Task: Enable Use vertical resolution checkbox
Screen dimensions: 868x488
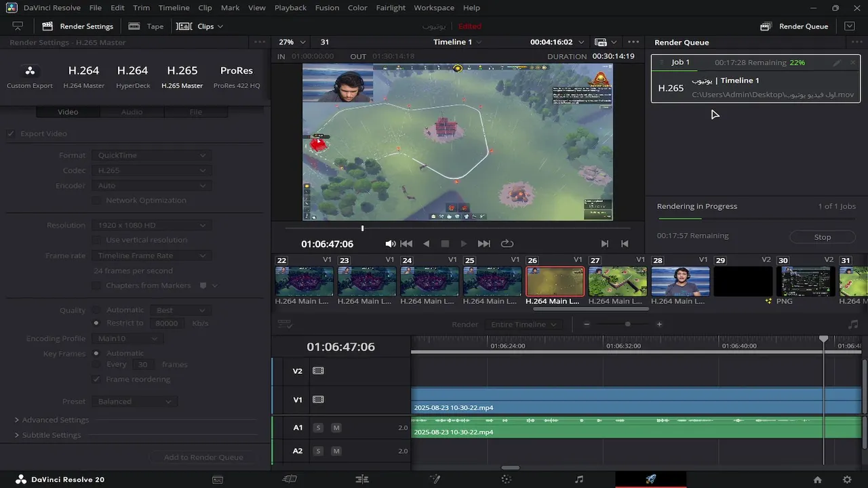Action: (x=96, y=240)
